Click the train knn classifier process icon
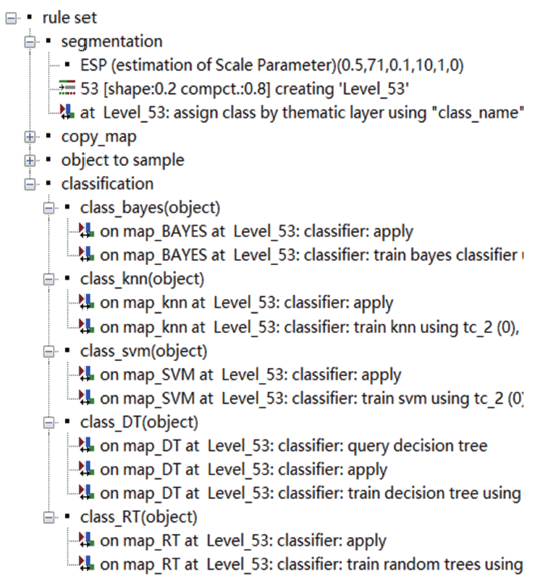This screenshot has height=584, width=546. (x=86, y=326)
